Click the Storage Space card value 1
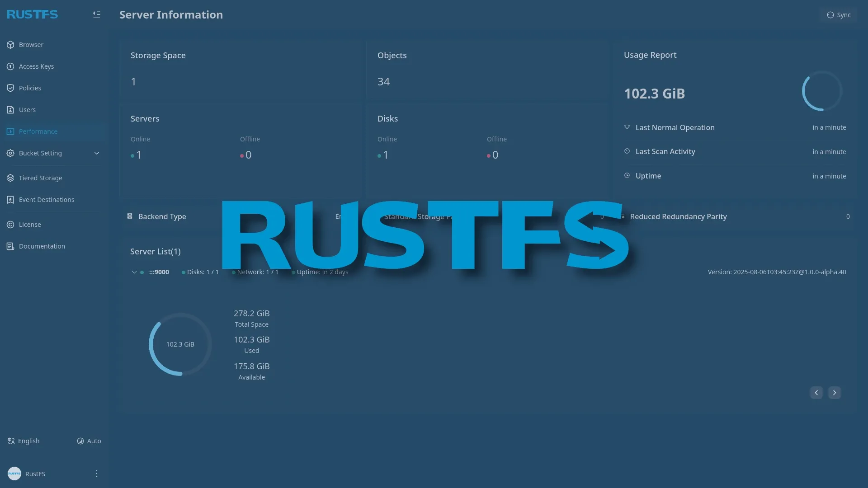The height and width of the screenshot is (488, 868). tap(133, 82)
